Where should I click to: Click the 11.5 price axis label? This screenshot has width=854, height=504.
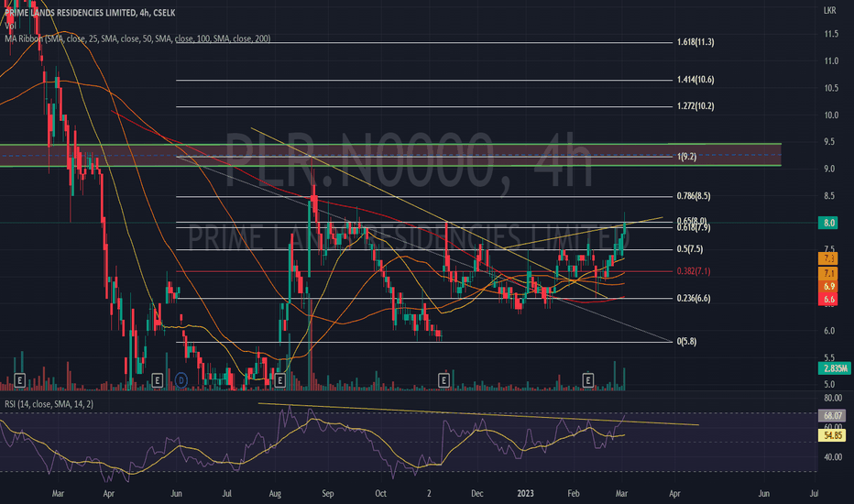[831, 34]
